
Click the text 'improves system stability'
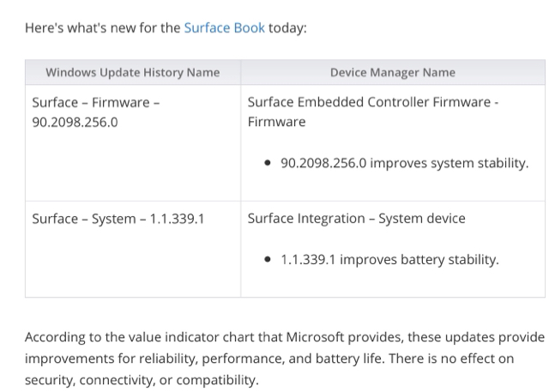coord(449,163)
